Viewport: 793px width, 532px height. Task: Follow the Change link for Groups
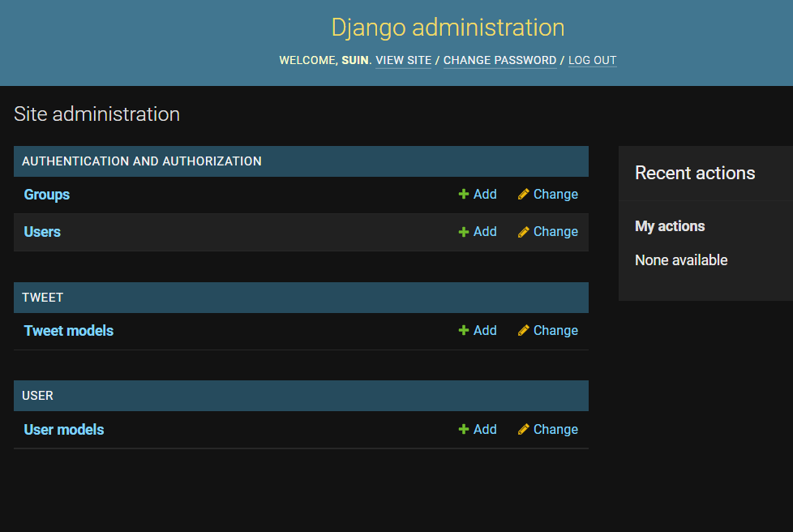[x=555, y=194]
